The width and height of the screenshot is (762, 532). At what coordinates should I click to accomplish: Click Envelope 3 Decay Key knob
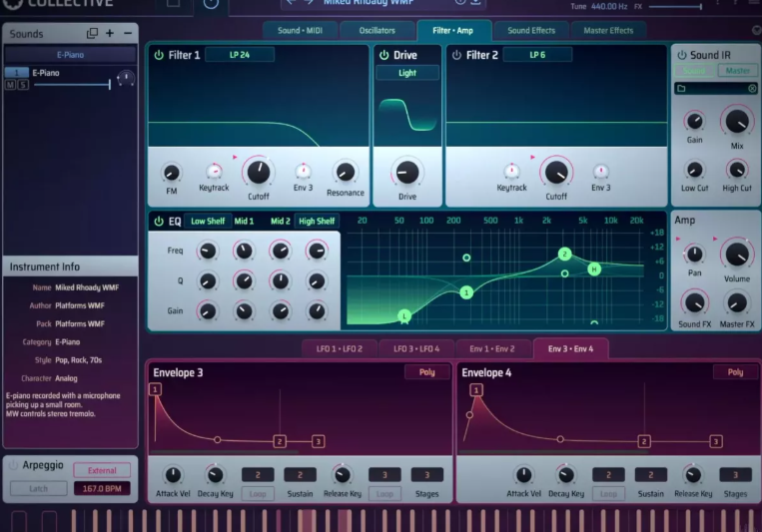pos(216,475)
